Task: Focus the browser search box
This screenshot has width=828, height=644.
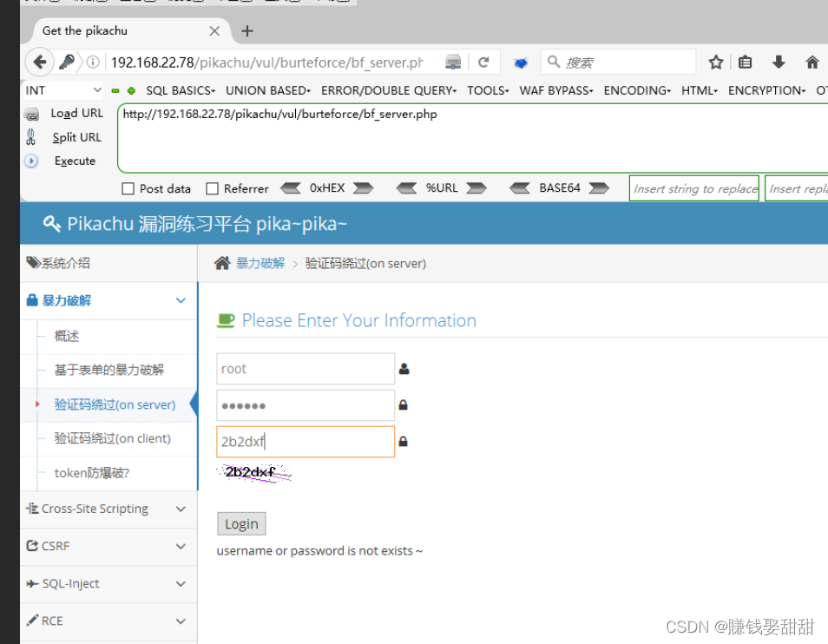Action: click(618, 62)
